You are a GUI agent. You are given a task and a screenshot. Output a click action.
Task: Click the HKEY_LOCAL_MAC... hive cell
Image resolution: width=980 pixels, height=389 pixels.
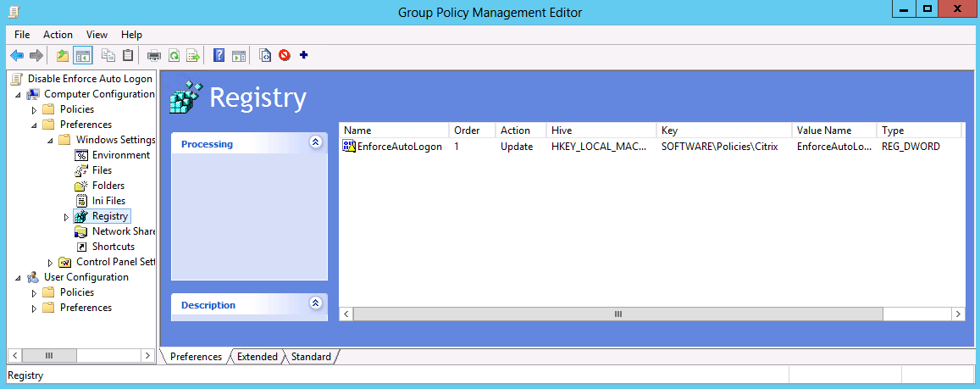600,147
